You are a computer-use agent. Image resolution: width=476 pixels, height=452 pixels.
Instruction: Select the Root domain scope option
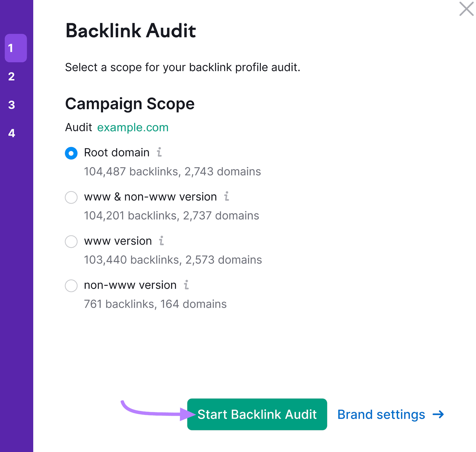pos(71,153)
